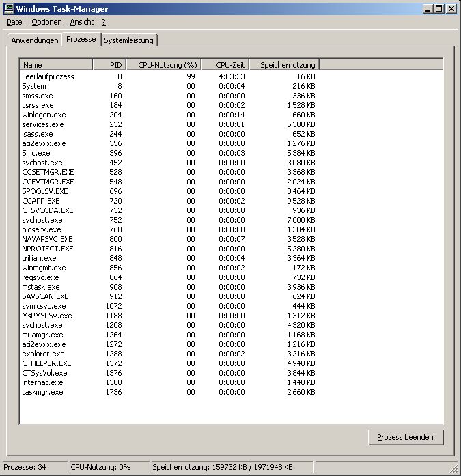
Task: Select the explorer.exe process row
Action: [43, 354]
